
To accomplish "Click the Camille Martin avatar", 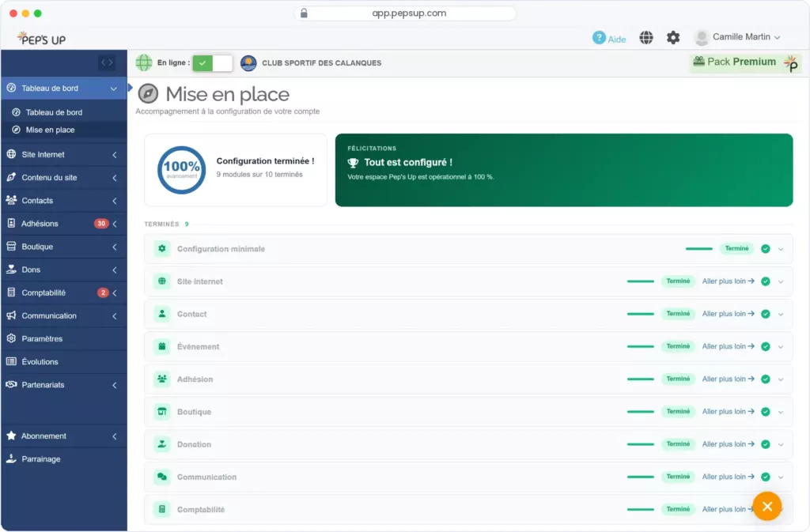I will (x=701, y=37).
